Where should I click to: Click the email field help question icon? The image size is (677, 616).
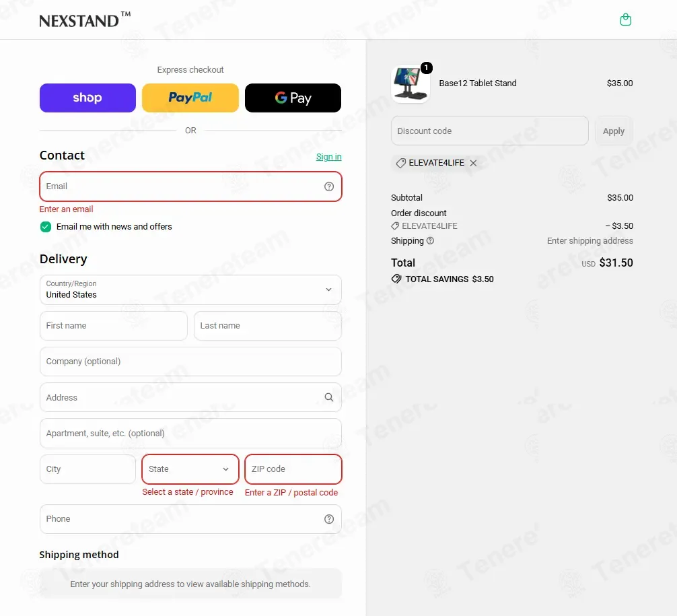329,186
